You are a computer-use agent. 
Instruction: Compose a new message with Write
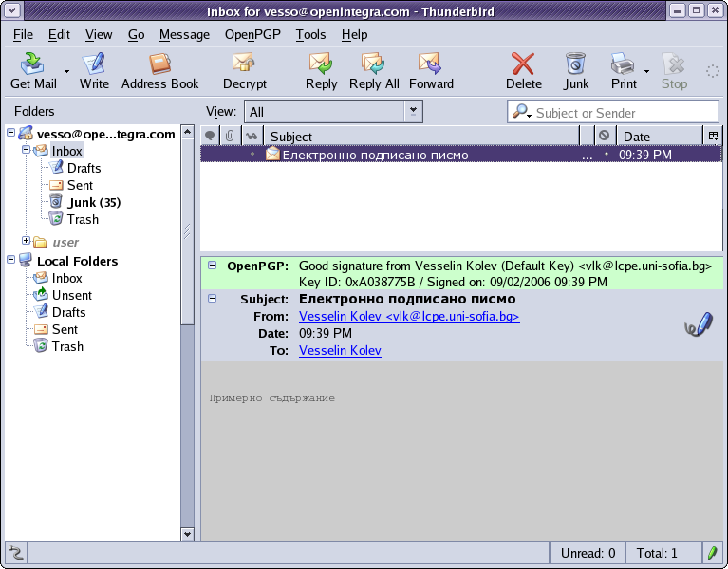point(94,70)
